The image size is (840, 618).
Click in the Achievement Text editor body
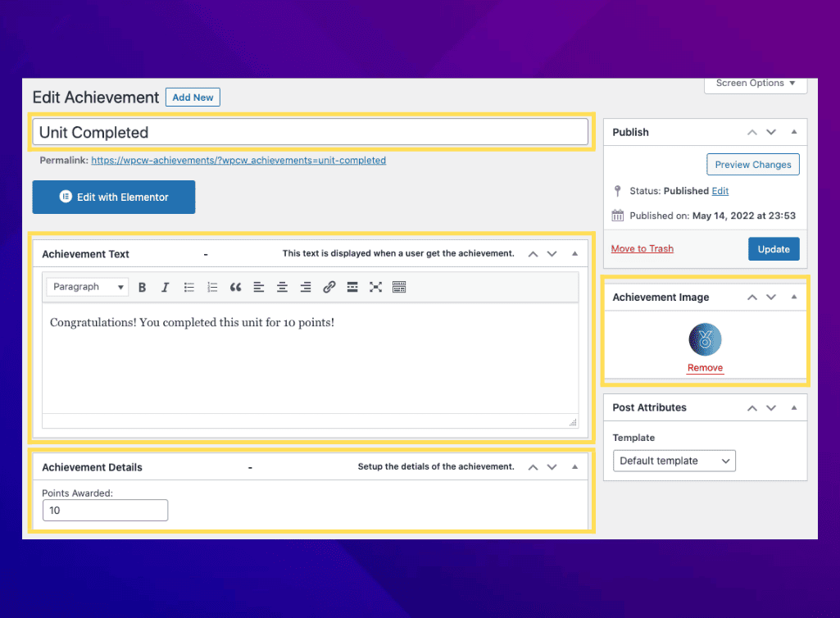click(x=310, y=358)
